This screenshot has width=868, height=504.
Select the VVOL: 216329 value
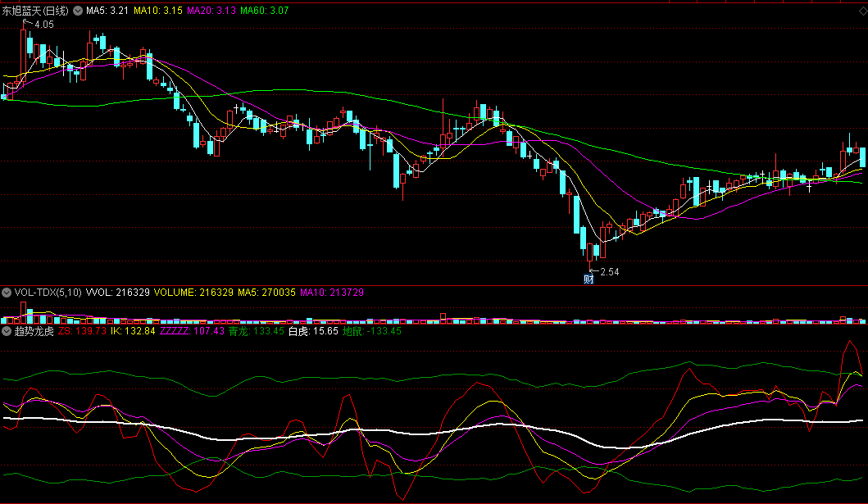click(x=118, y=292)
